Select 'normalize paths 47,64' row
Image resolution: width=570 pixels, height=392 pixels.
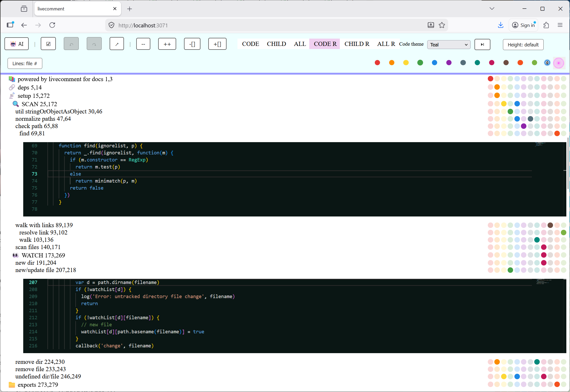click(x=43, y=119)
